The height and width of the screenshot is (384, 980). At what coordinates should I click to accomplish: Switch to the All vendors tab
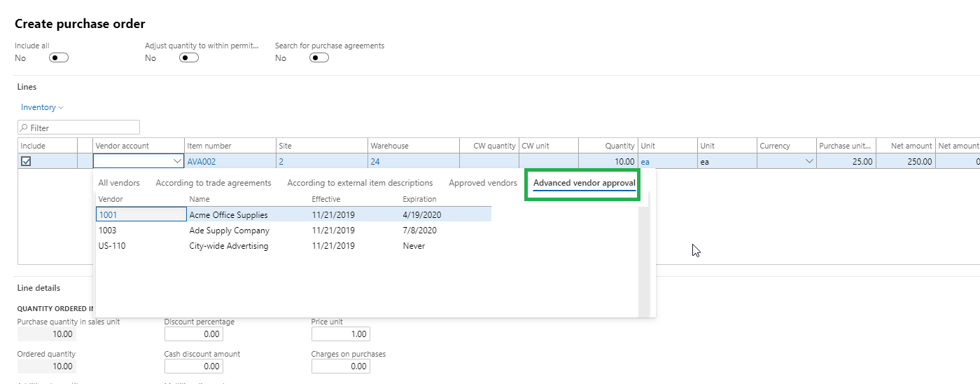point(119,183)
